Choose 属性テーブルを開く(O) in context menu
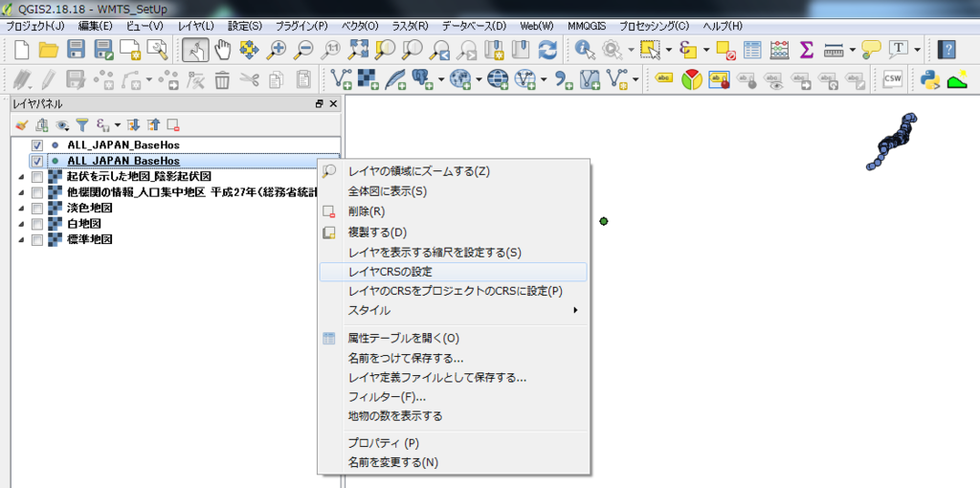The width and height of the screenshot is (980, 488). coord(453,339)
